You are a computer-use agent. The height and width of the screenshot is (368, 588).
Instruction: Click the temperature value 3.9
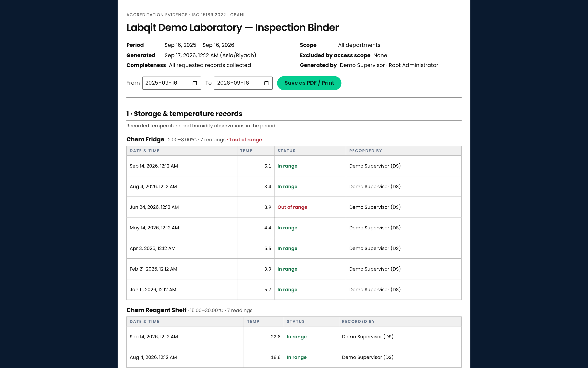pos(268,269)
